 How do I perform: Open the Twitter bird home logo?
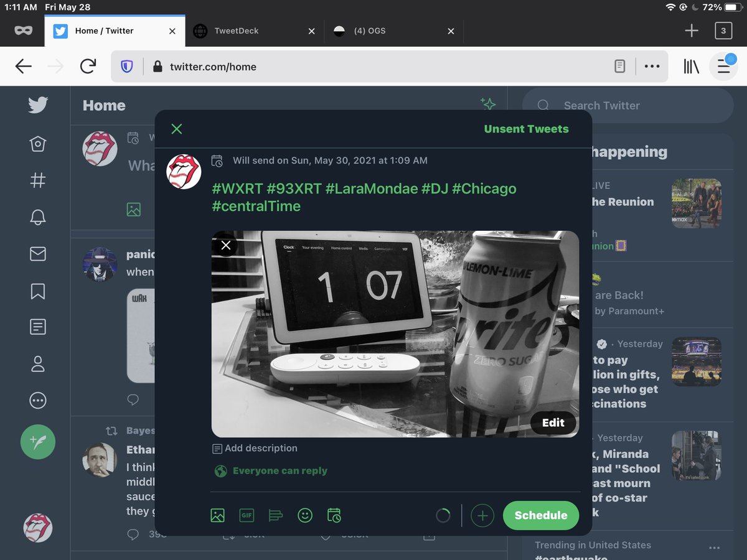[38, 105]
